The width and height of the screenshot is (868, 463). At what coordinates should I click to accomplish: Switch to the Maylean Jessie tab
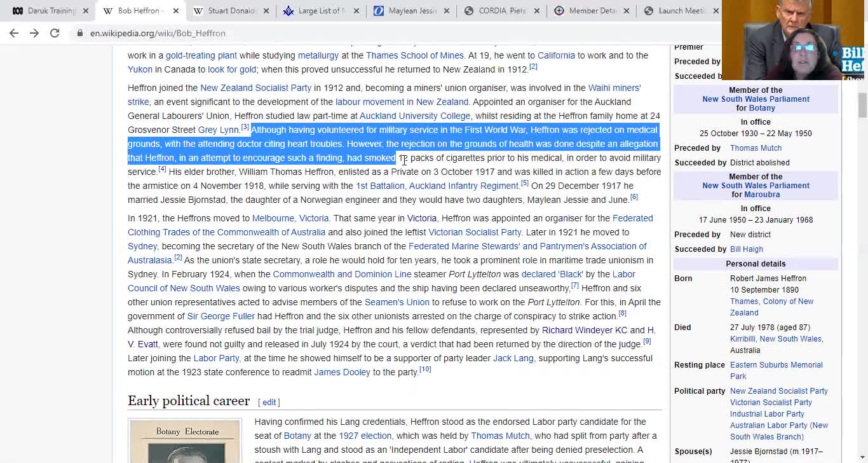[x=413, y=11]
